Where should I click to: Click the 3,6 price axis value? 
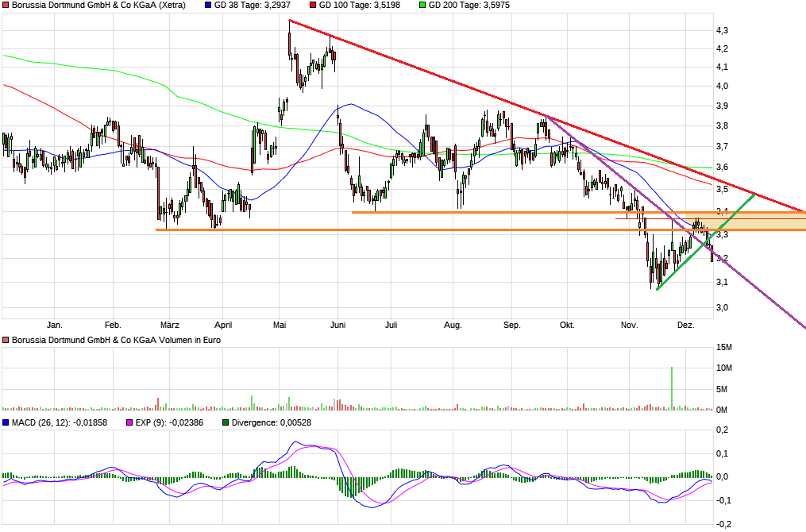point(722,167)
